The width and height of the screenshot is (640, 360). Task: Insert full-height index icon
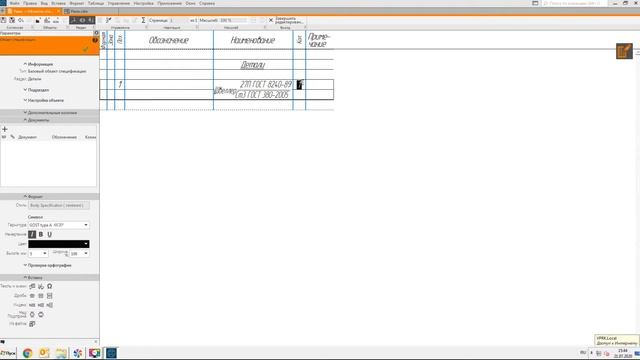tap(49, 305)
